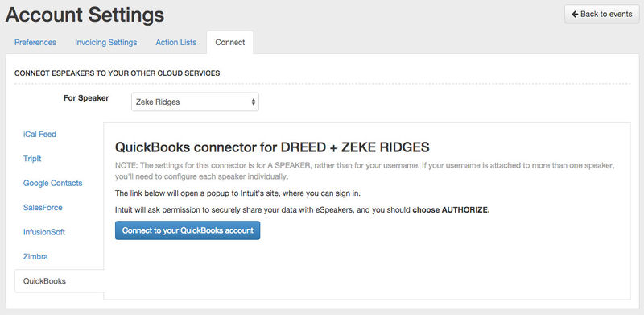Screen dimensions: 644x315
Task: Click the Zeke Ridges speaker name field
Action: [195, 102]
